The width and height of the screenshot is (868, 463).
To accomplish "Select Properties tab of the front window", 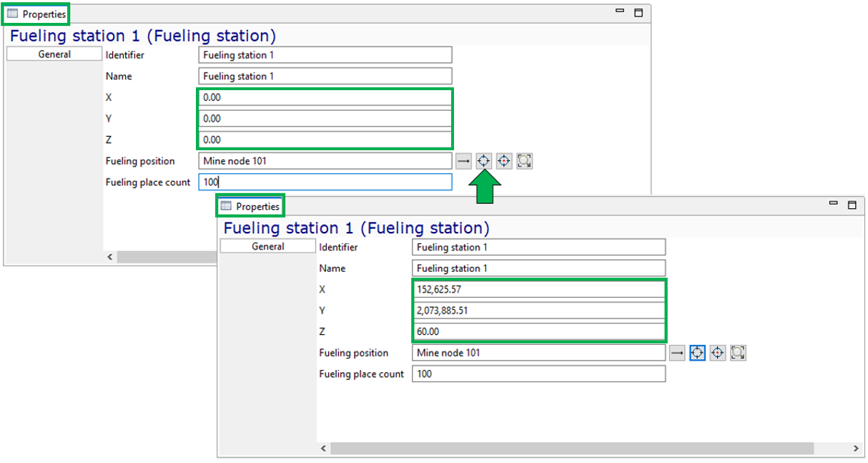I will [250, 206].
